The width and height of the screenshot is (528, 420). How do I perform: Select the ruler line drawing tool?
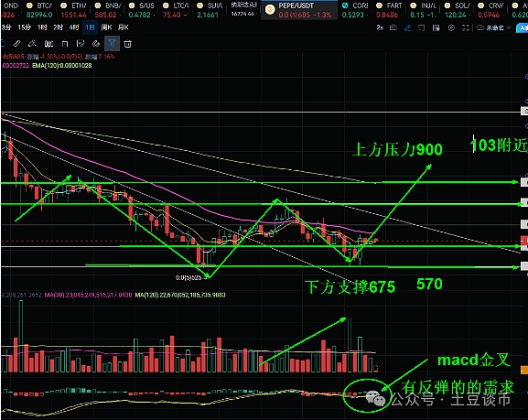pyautogui.click(x=16, y=43)
